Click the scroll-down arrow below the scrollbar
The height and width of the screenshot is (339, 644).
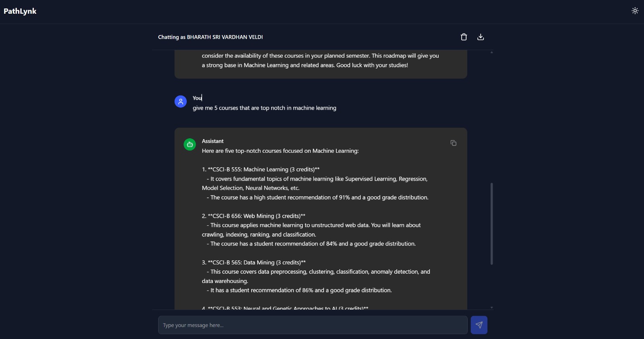[491, 306]
